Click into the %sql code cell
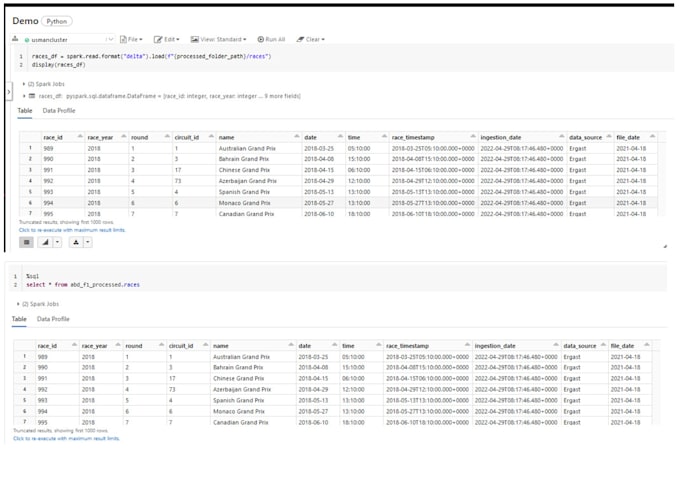Screen dimensions: 680x487 point(343,280)
